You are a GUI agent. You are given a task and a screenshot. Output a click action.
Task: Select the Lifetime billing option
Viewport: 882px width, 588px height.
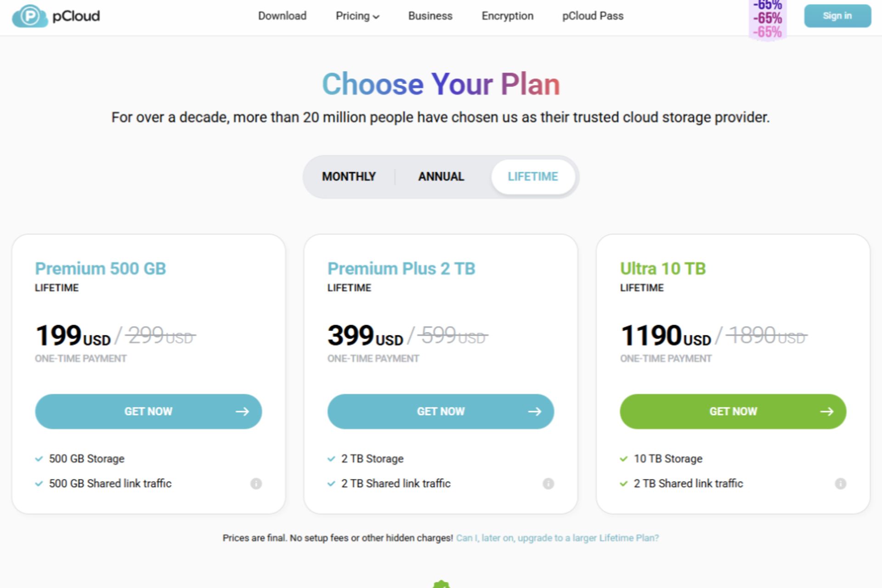pos(533,176)
